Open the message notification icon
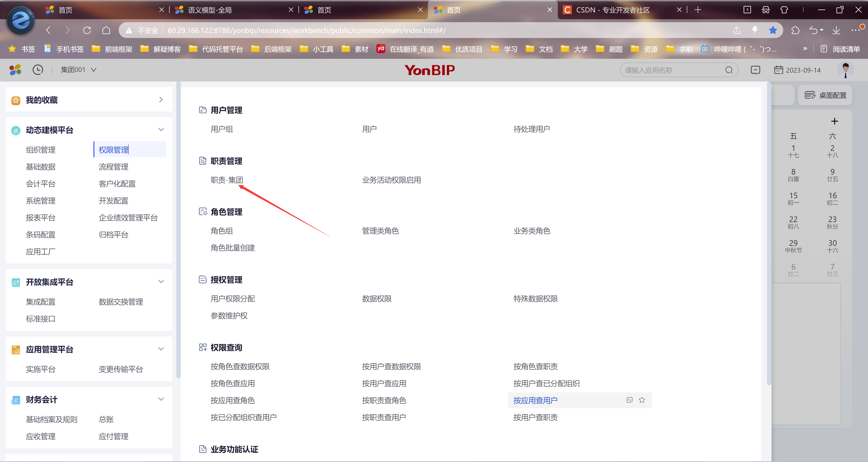 tap(755, 70)
